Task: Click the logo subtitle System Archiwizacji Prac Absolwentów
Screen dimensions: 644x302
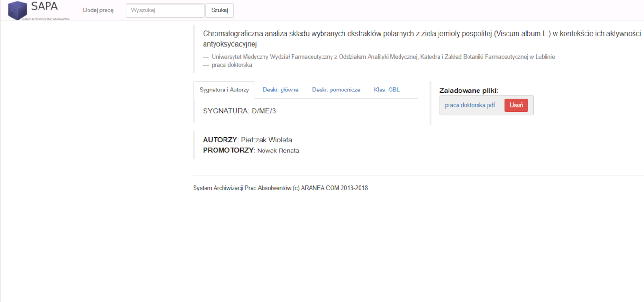Action: coord(46,19)
